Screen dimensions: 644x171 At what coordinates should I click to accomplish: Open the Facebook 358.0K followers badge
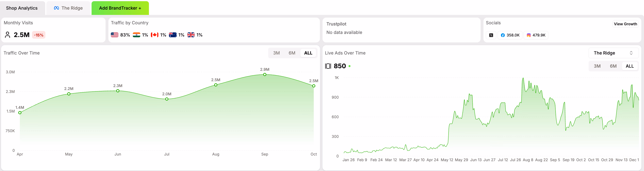click(x=510, y=35)
